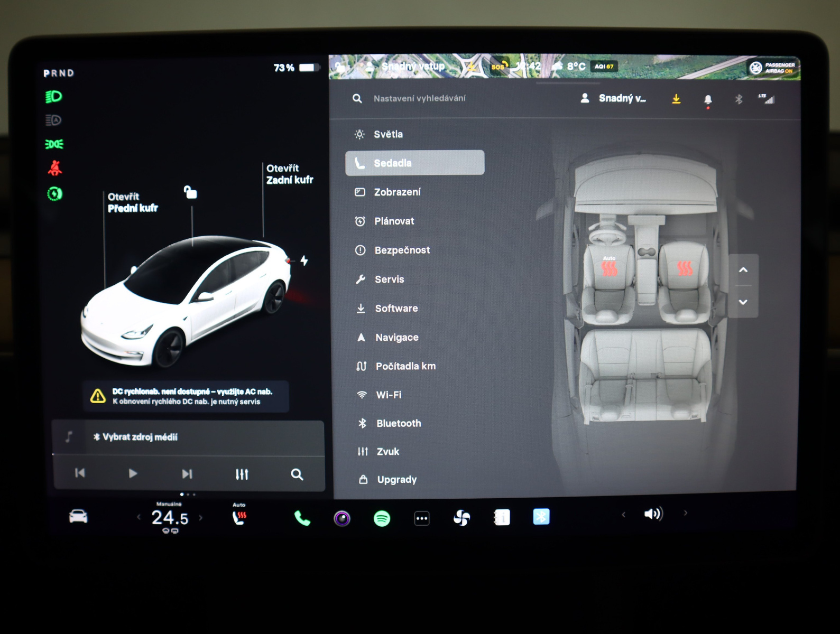Open the Spotify app in the dock
The image size is (840, 634).
(x=382, y=518)
